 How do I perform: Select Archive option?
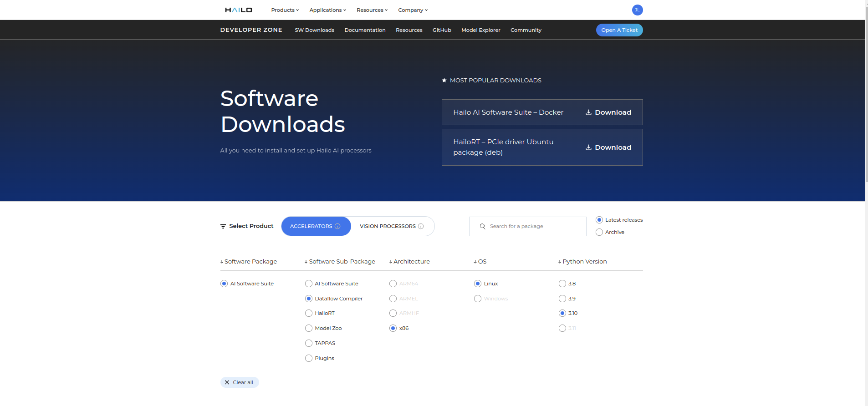[599, 232]
